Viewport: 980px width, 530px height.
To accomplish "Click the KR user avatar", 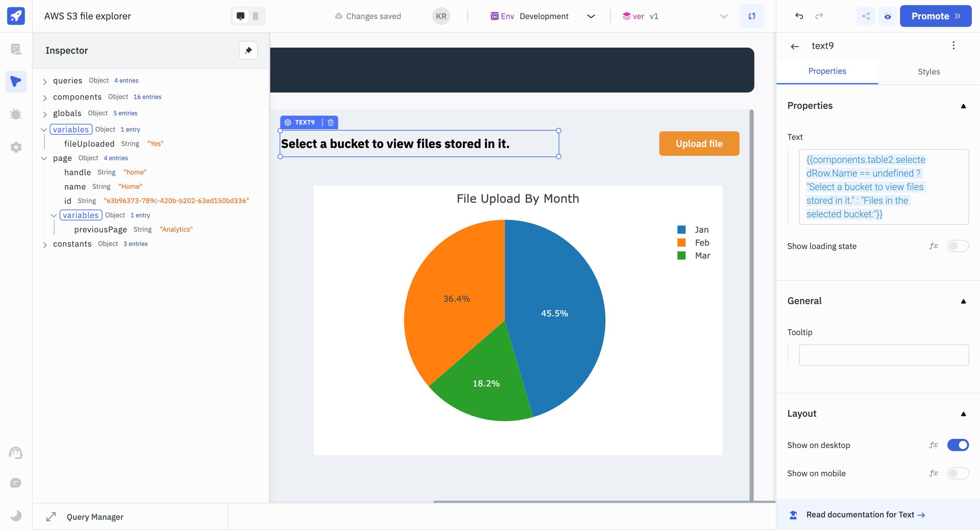I will click(x=441, y=16).
